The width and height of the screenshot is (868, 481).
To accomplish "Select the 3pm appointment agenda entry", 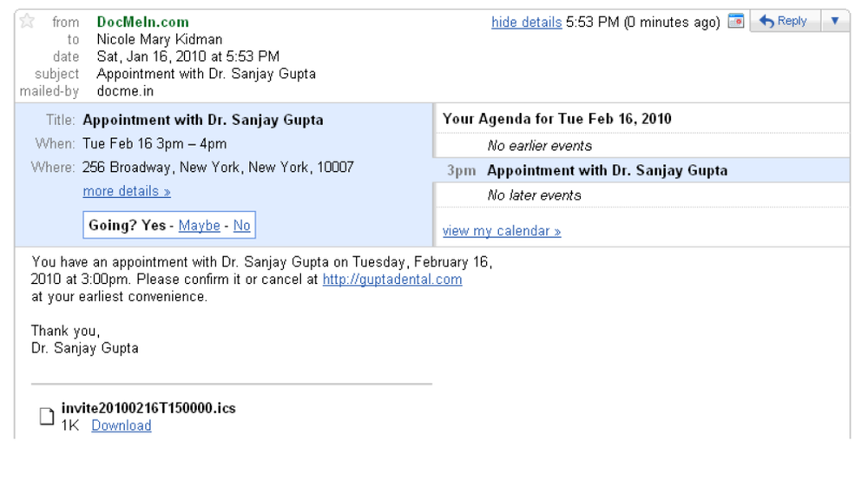I will pos(642,170).
